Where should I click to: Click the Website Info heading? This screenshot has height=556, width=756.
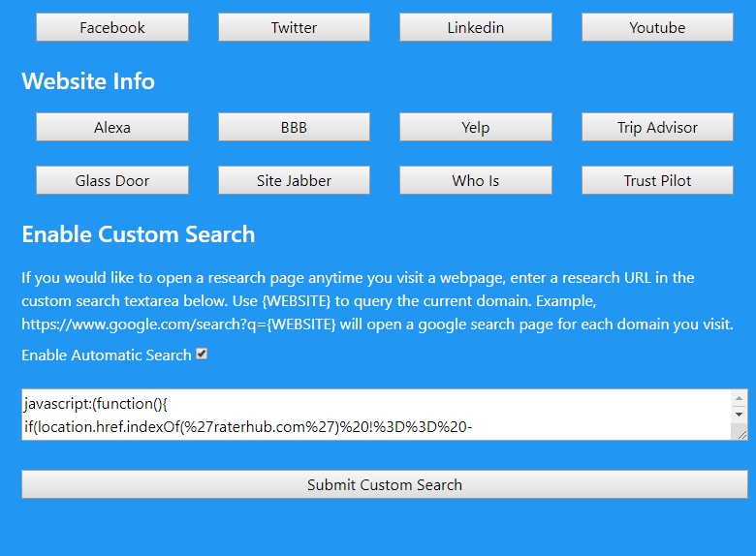click(x=88, y=81)
